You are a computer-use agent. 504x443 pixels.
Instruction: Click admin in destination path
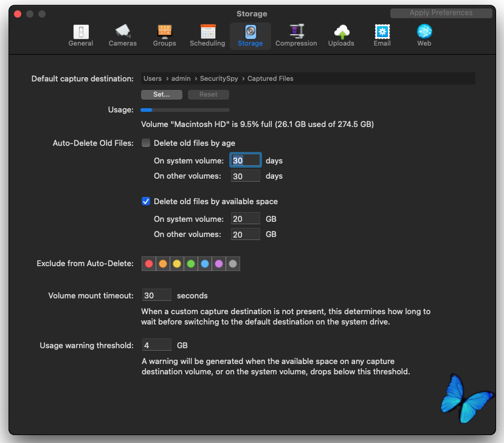point(181,78)
